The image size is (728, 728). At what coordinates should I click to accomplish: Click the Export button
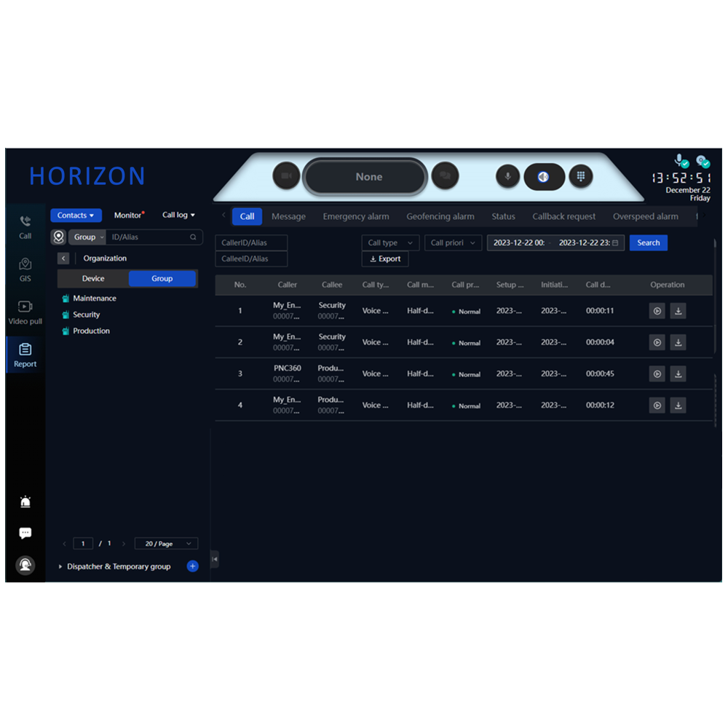(385, 259)
